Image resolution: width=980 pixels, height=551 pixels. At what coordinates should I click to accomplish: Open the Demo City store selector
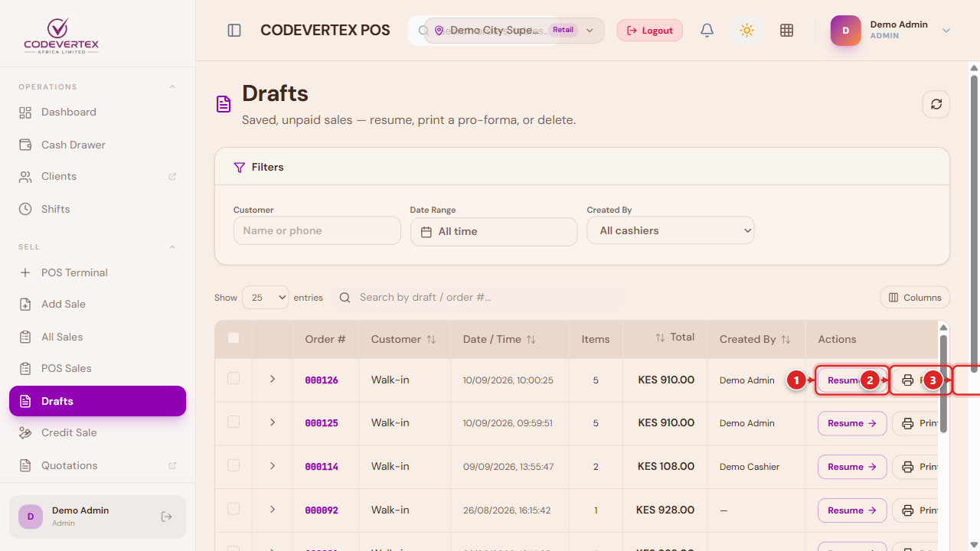(x=514, y=31)
